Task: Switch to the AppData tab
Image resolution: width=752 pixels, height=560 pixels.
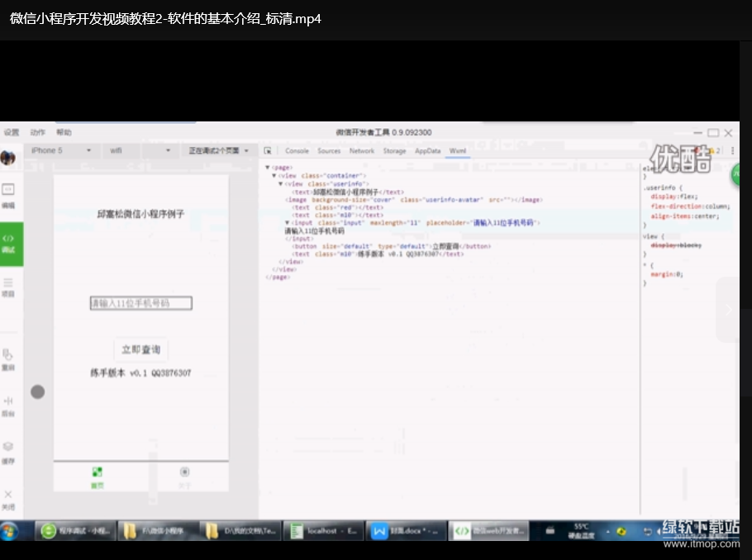Action: tap(427, 150)
